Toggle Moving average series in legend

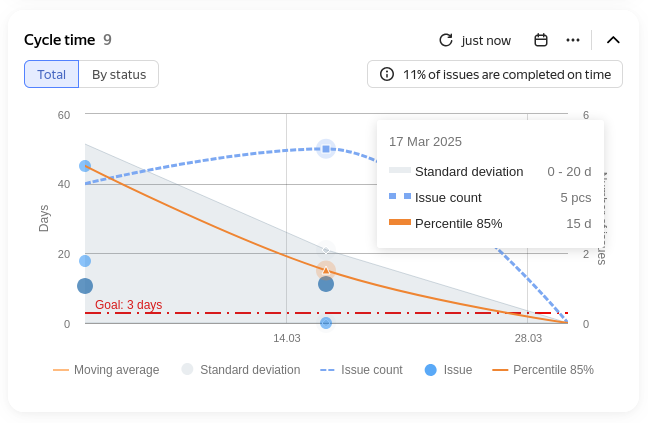tap(106, 370)
